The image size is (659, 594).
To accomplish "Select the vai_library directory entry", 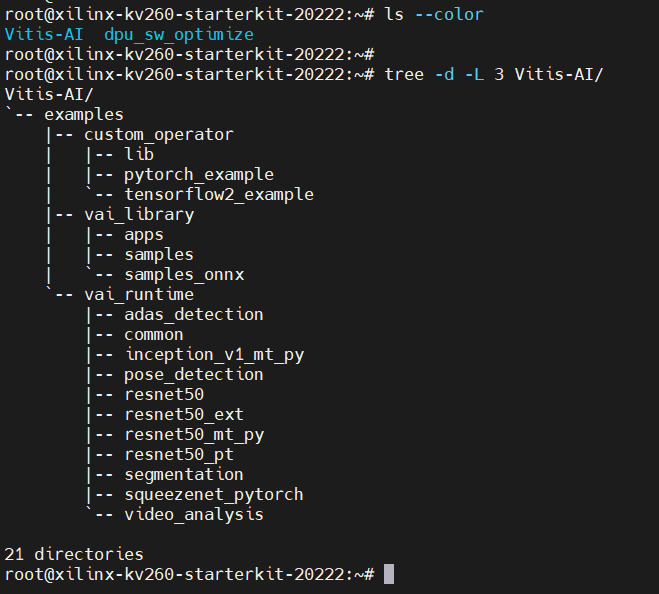I will click(139, 215).
